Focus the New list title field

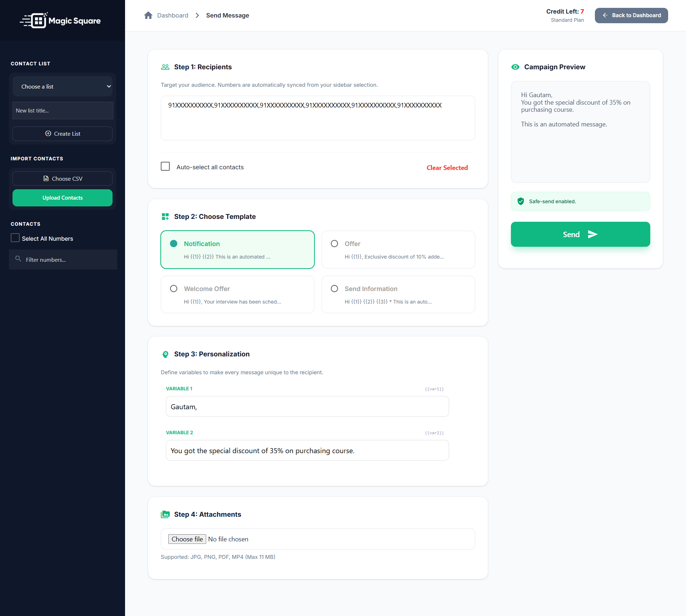click(63, 111)
